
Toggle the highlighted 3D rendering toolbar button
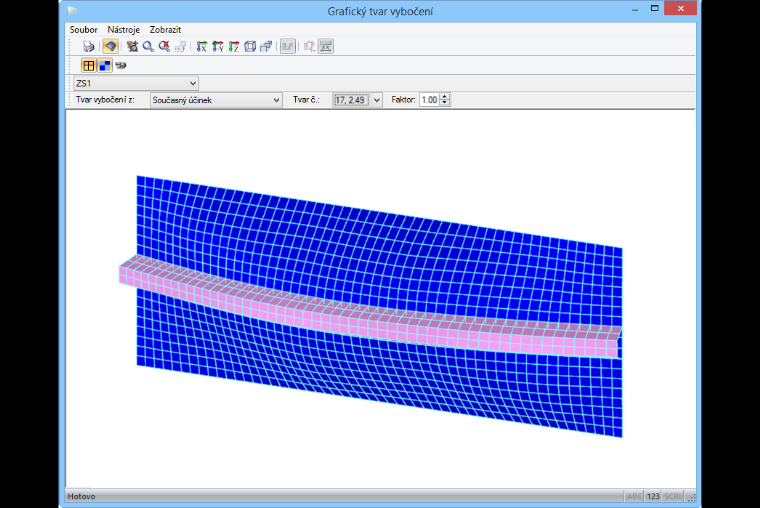(x=111, y=47)
